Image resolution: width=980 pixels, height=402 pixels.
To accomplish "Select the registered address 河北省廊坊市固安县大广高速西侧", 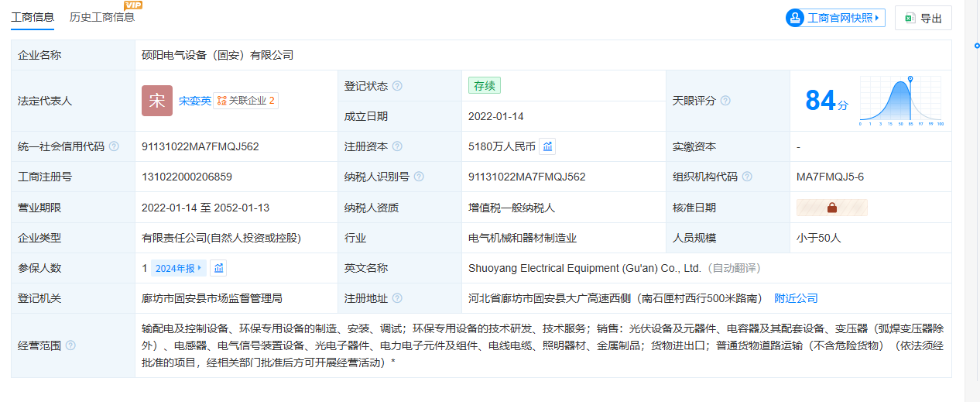I will (x=550, y=298).
